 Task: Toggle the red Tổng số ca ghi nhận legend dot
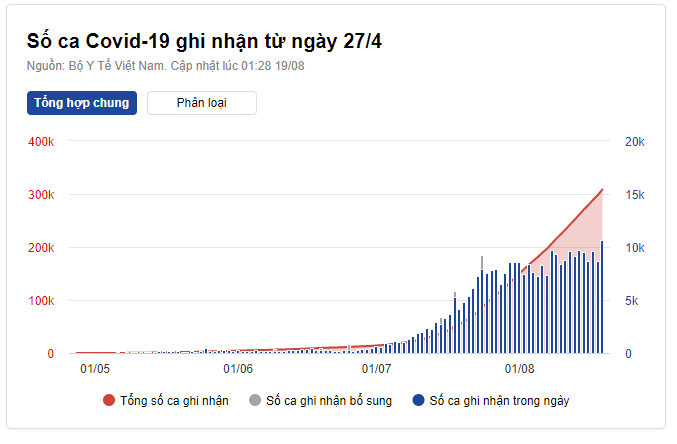coord(109,400)
